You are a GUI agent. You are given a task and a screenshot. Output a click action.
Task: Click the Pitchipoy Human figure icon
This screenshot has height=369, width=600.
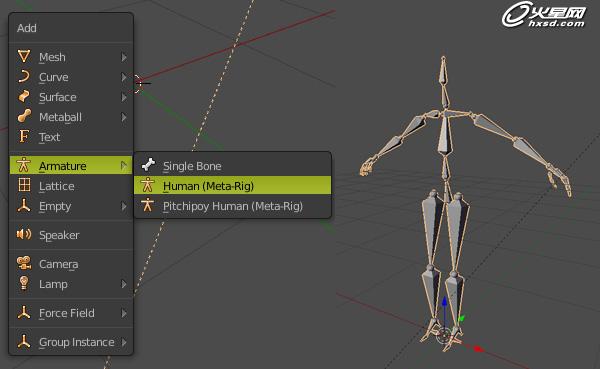(x=147, y=206)
